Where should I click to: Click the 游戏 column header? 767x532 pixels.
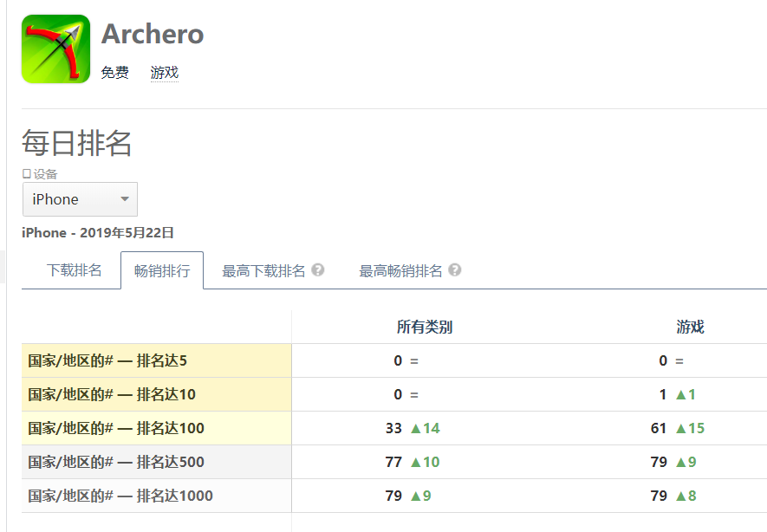[x=690, y=327]
